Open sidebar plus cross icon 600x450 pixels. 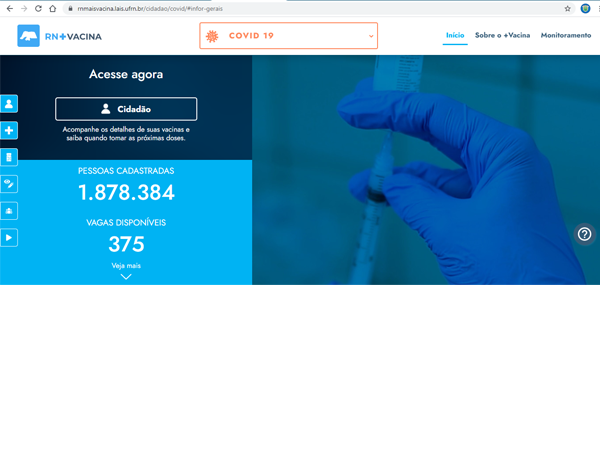(x=9, y=130)
